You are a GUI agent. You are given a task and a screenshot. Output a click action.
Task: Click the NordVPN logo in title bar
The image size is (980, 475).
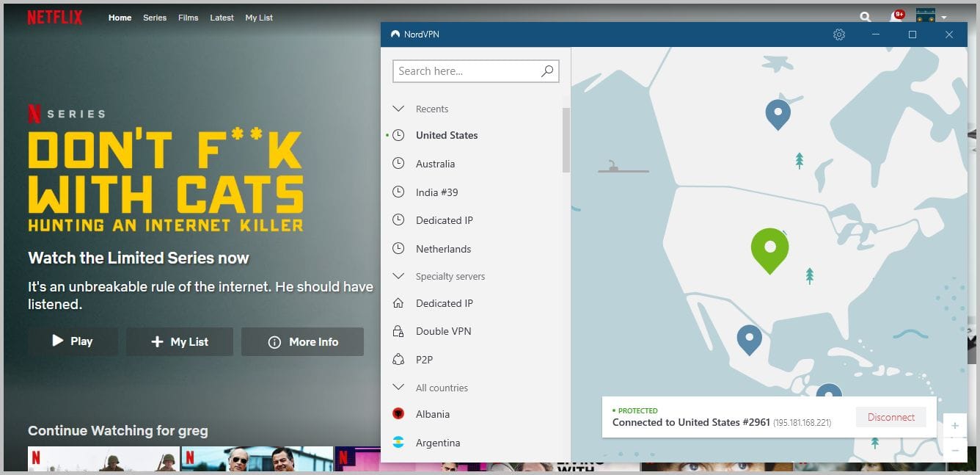tap(395, 35)
